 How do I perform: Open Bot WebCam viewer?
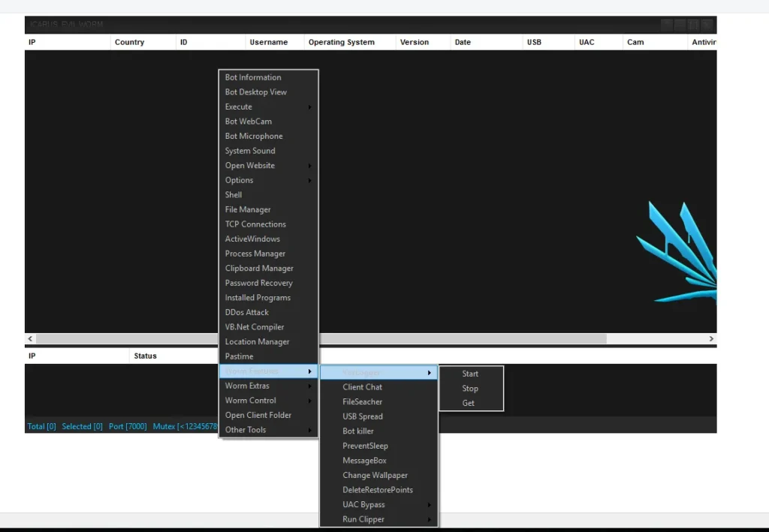248,121
